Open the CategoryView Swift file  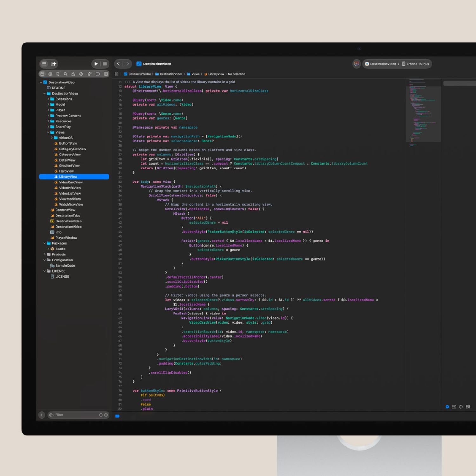67,155
